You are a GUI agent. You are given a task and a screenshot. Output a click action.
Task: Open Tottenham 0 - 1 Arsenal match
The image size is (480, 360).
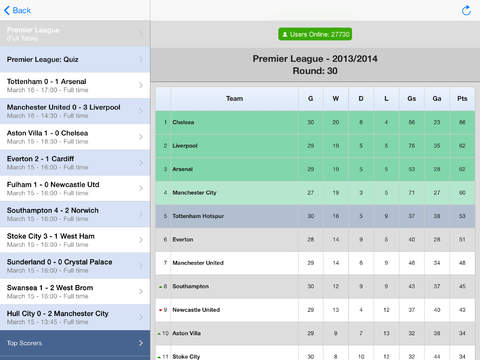pyautogui.click(x=75, y=85)
